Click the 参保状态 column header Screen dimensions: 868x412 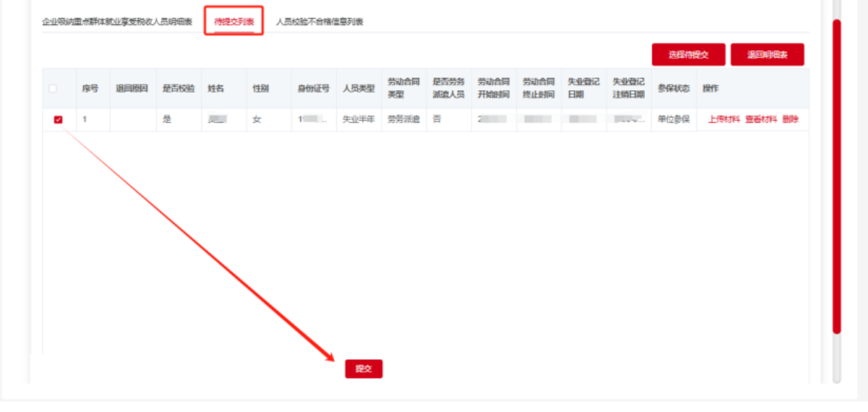(673, 88)
